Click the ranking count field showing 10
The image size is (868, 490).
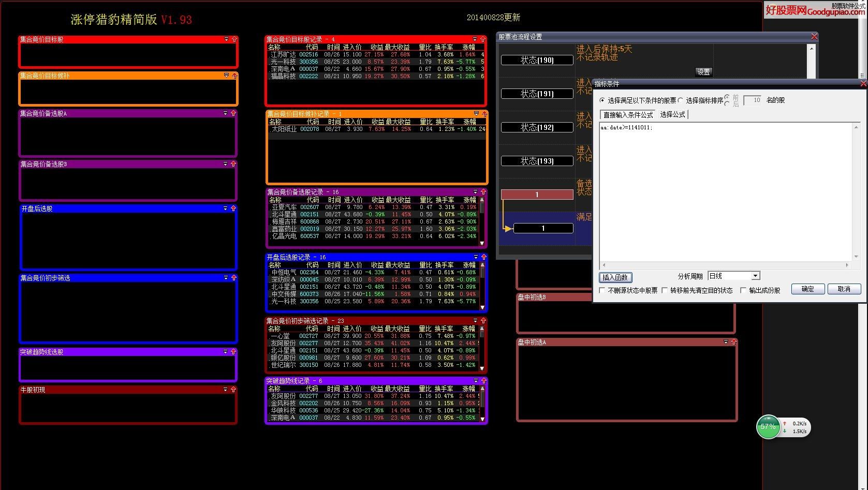(752, 100)
